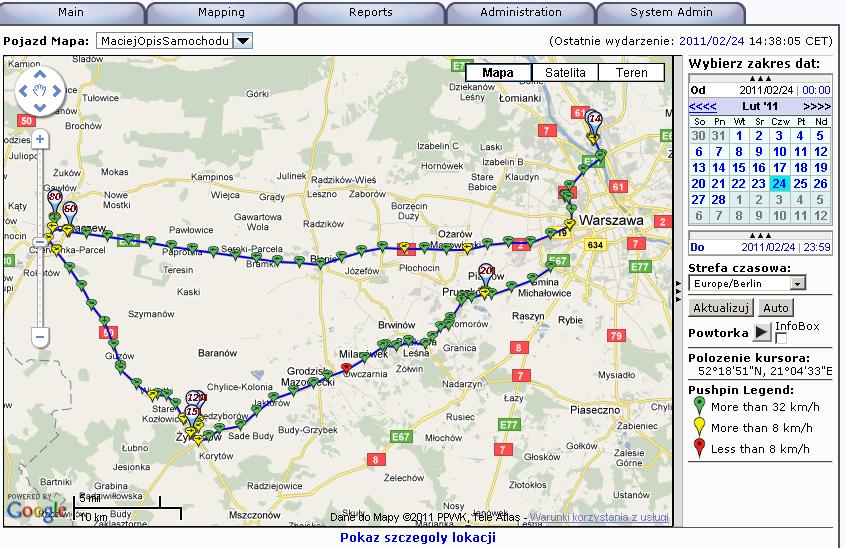Open Warunki korzystania z usługi link
845x548 pixels.
click(599, 517)
